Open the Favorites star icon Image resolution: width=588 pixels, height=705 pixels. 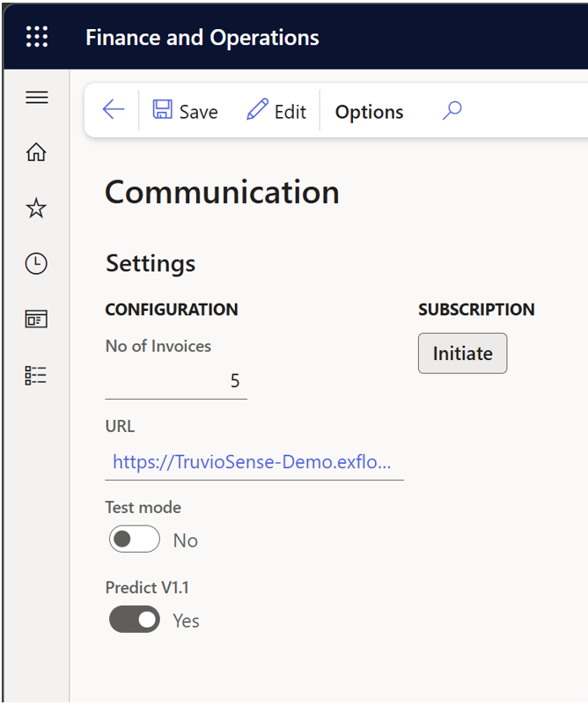(x=36, y=208)
